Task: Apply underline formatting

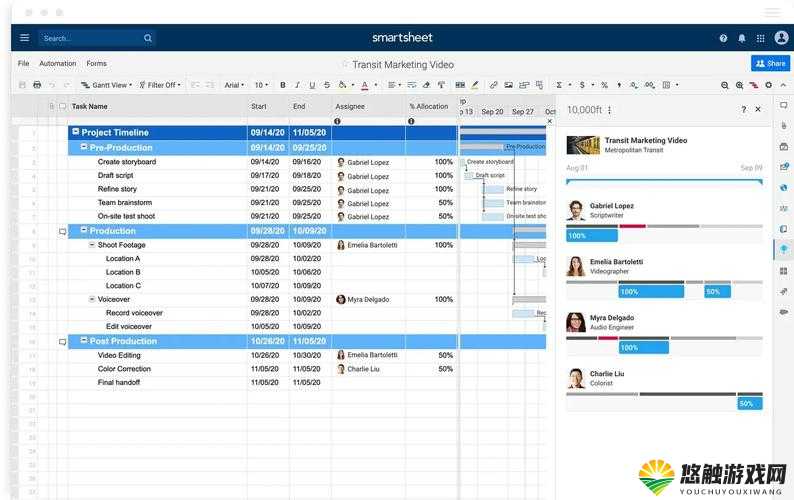Action: tap(312, 85)
